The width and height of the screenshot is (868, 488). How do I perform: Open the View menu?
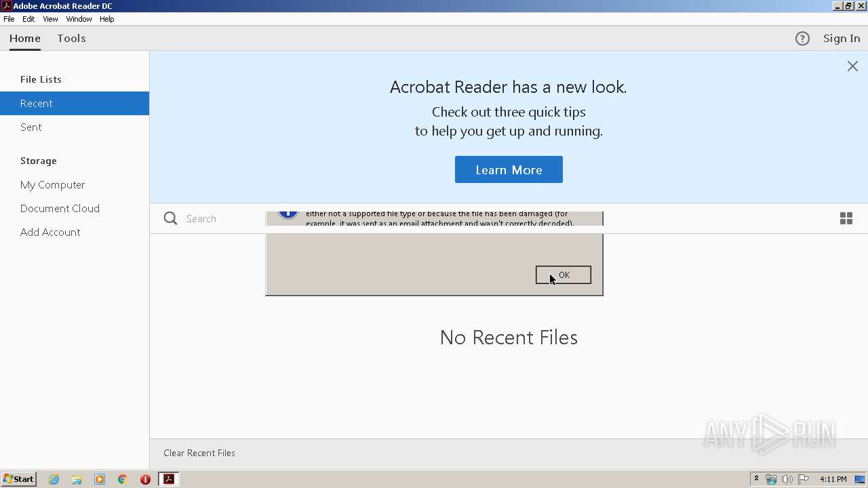tap(50, 19)
